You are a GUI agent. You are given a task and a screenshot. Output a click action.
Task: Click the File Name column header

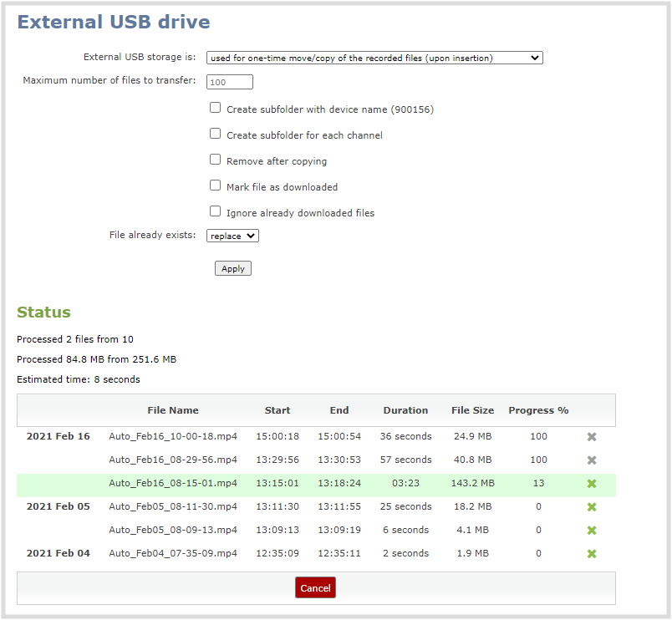pyautogui.click(x=173, y=410)
